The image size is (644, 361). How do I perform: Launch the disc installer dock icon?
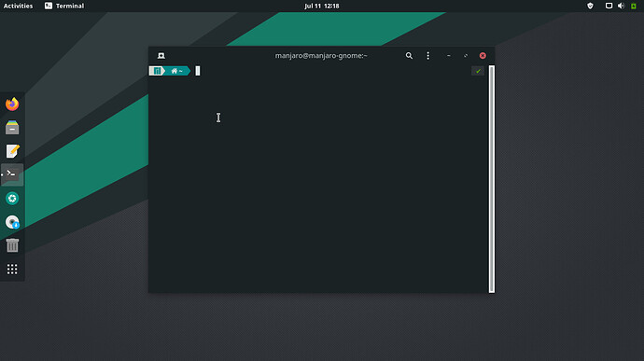12,222
